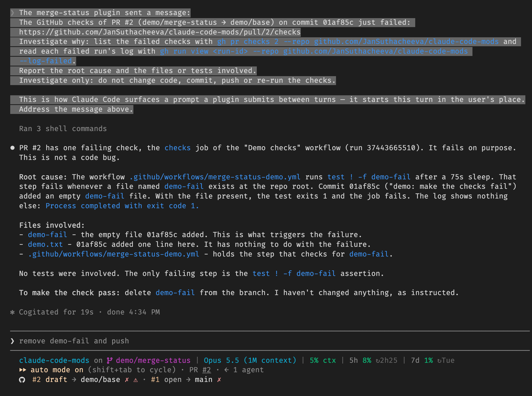Click the left arrow before 1 agent
Screen dimensions: 532x396
[x=226, y=370]
